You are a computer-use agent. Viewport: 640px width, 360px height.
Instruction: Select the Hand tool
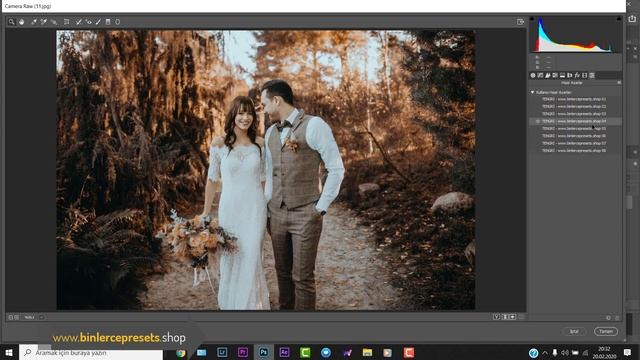click(22, 22)
